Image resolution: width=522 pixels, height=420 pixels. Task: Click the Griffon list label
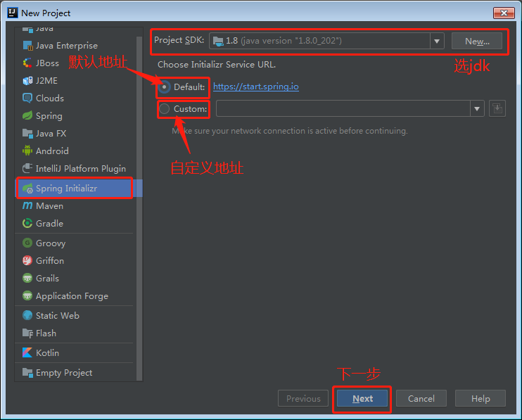point(50,260)
